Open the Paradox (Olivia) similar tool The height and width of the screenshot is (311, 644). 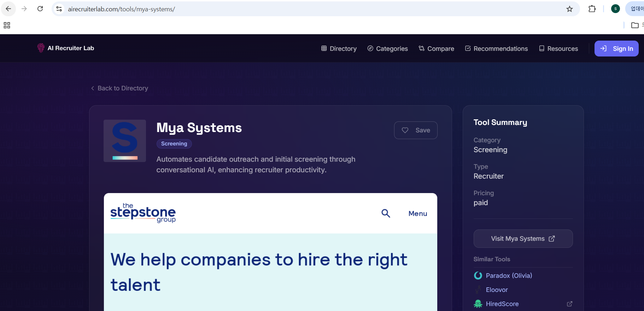pos(509,276)
